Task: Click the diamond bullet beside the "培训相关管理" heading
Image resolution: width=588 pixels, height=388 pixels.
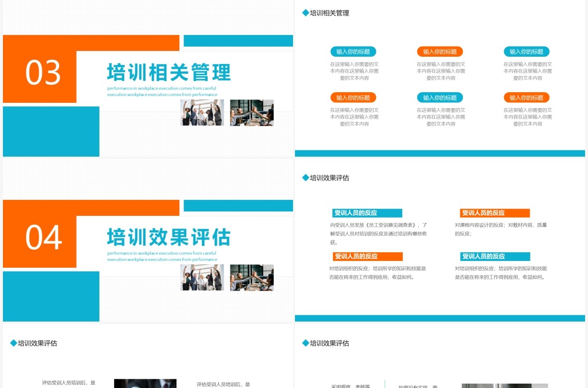Action: [x=306, y=13]
